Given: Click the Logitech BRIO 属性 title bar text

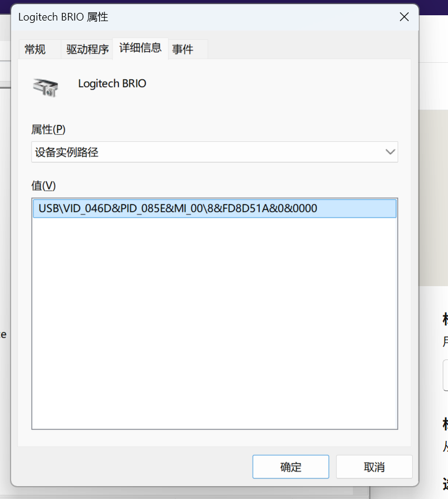Looking at the screenshot, I should pyautogui.click(x=63, y=17).
